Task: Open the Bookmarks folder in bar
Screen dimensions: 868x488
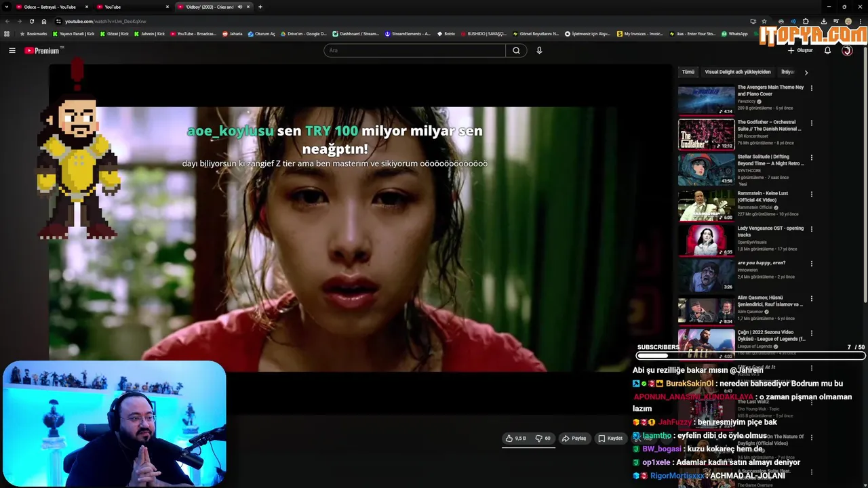Action: (33, 34)
